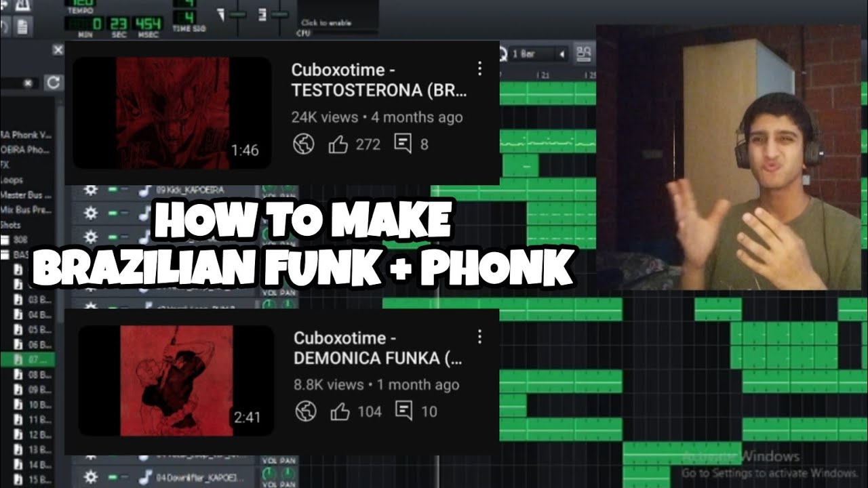Click the master volume slider
The width and height of the screenshot is (868, 488).
(x=237, y=14)
